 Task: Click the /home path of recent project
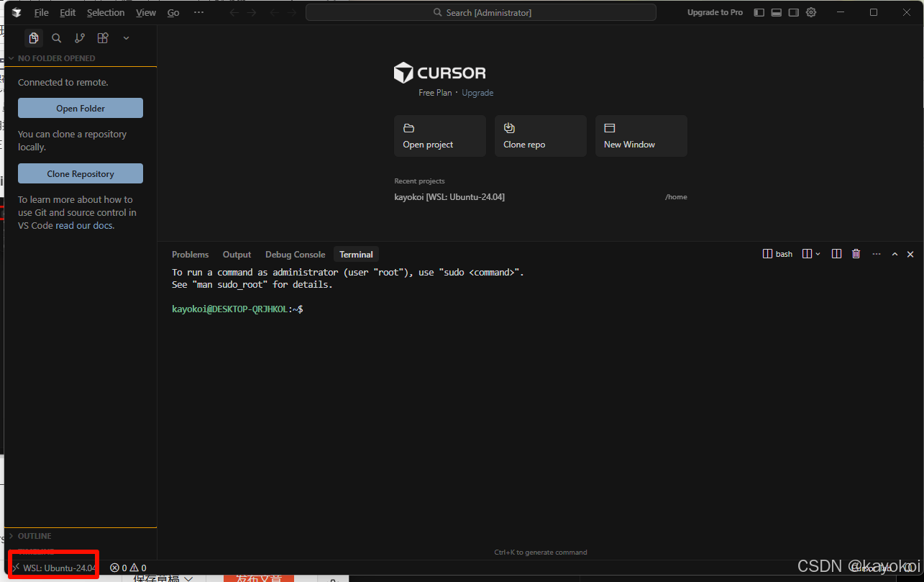(676, 197)
